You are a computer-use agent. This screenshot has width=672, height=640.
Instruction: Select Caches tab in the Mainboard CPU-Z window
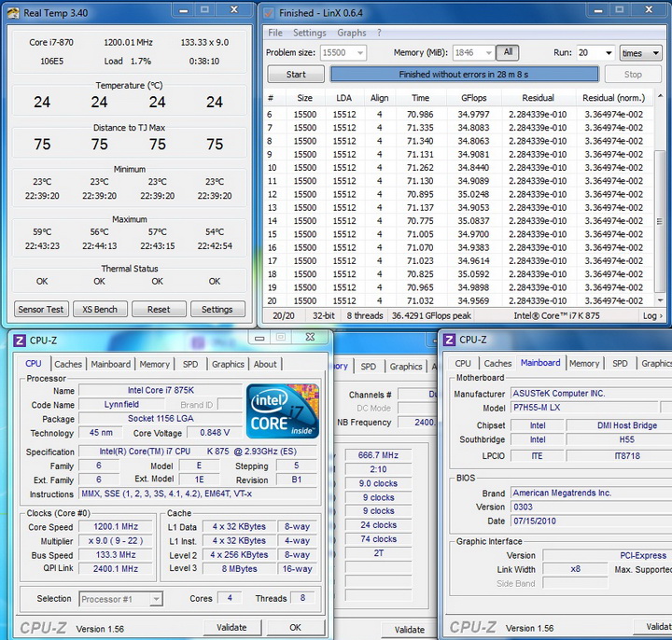coord(497,363)
